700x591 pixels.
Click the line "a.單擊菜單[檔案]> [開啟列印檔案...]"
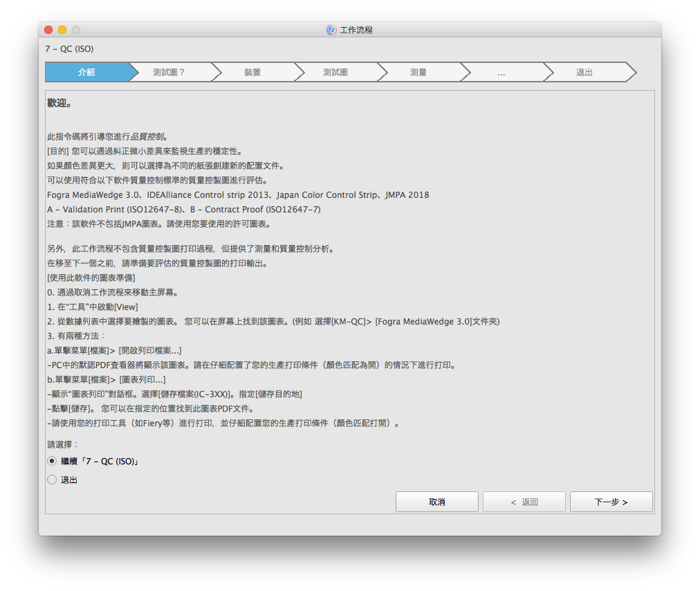click(114, 351)
